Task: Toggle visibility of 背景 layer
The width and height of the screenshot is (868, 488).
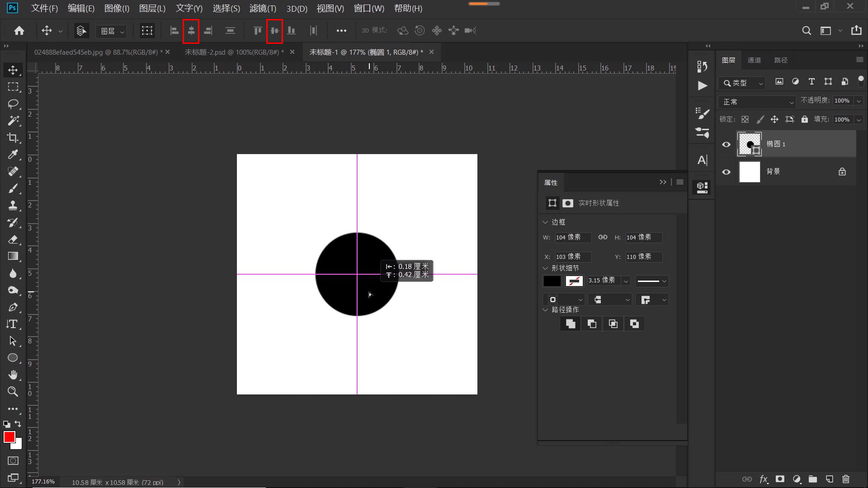Action: point(726,172)
